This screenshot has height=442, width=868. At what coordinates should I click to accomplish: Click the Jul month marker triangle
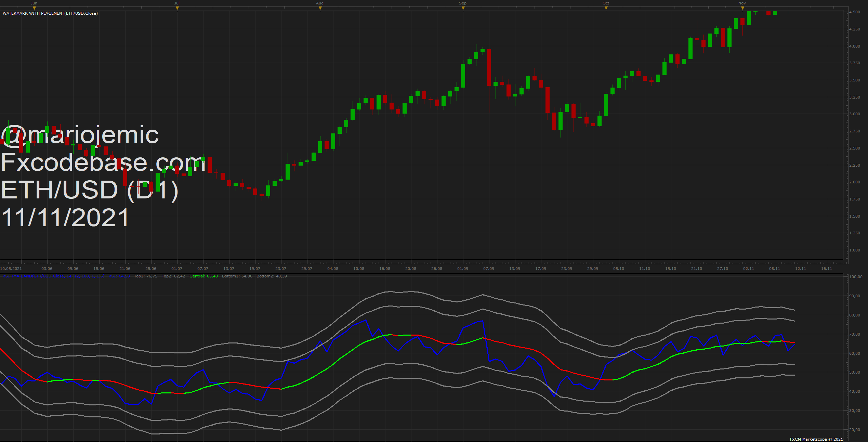tap(177, 8)
